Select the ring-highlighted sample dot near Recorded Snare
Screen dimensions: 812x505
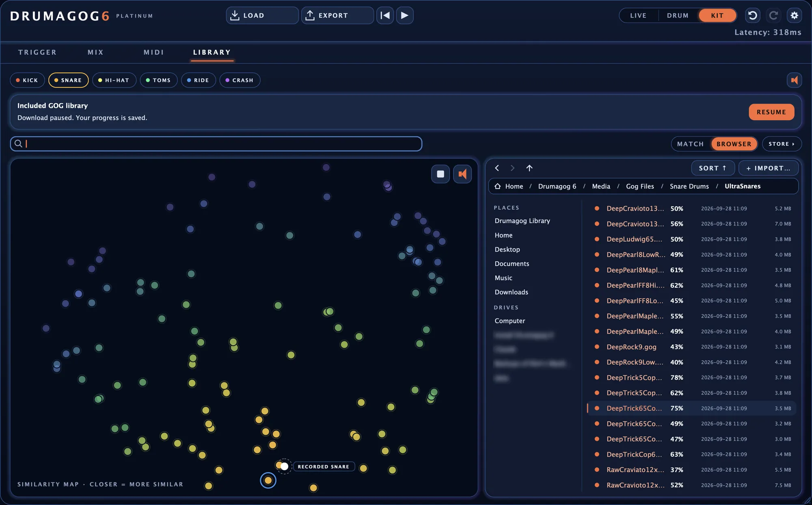click(268, 481)
